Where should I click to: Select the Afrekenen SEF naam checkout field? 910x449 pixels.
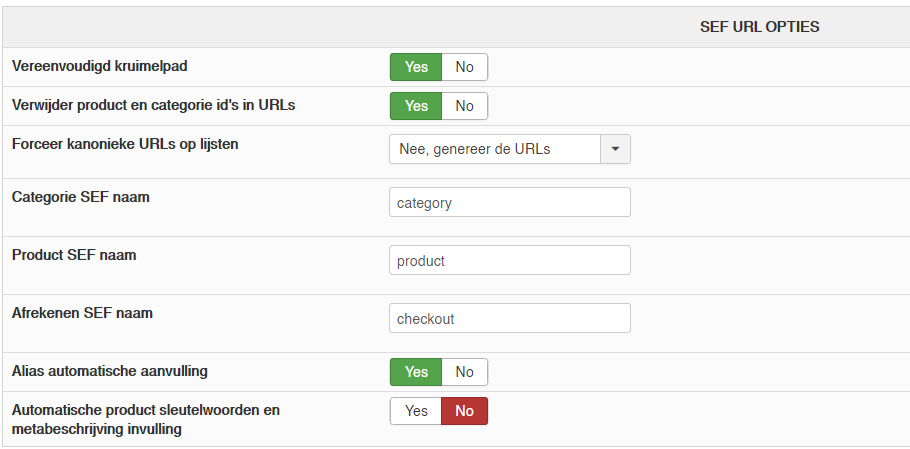[x=509, y=319]
